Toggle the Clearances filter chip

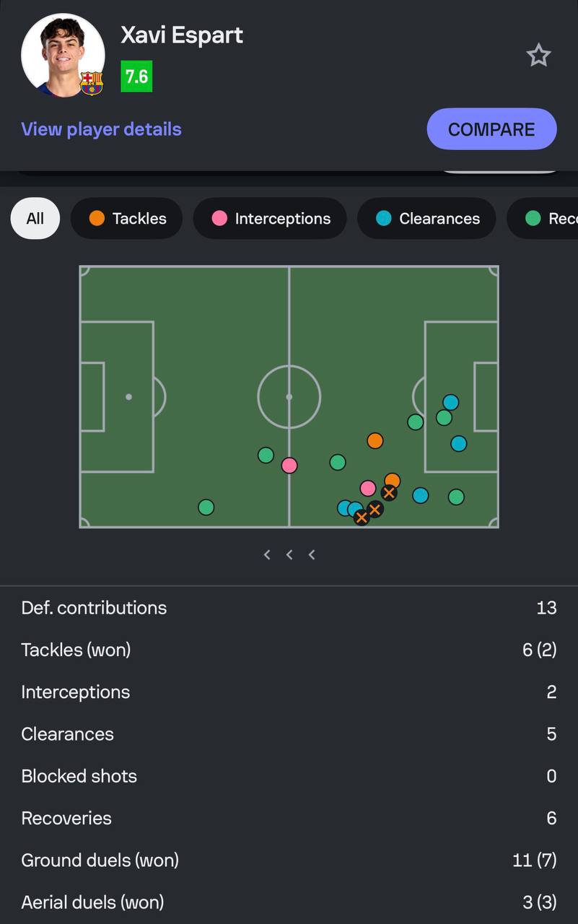coord(427,218)
